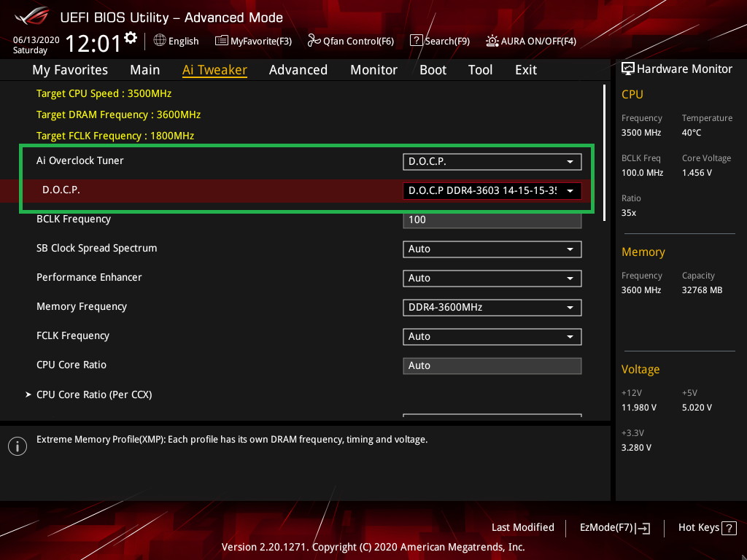The image size is (747, 560).
Task: Open Memory Frequency dropdown
Action: point(492,307)
